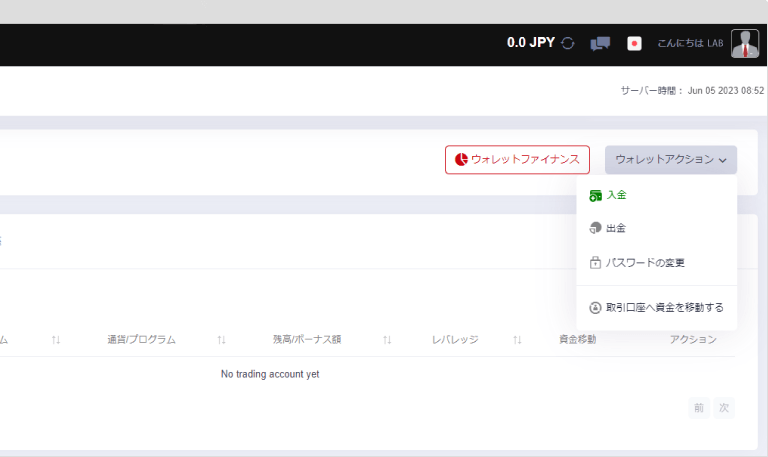This screenshot has width=768, height=457.
Task: Click the サーバー時間 timestamp text
Action: pos(692,91)
